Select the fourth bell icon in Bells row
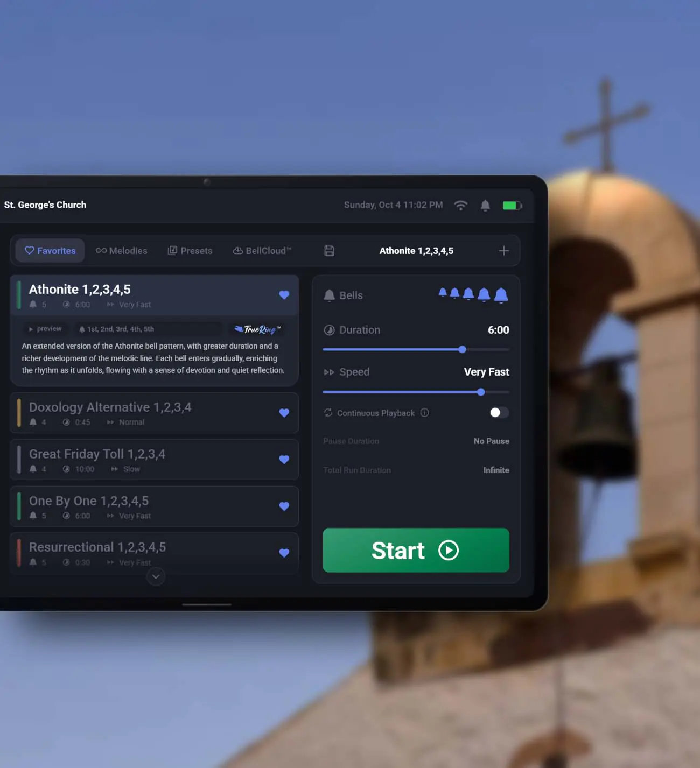The image size is (700, 768). 484,294
